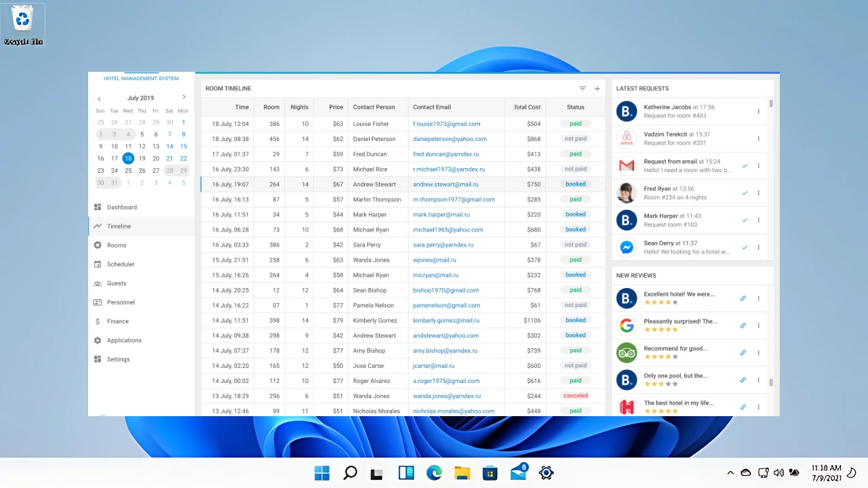
Task: Click the Applications gear icon
Action: pyautogui.click(x=98, y=340)
